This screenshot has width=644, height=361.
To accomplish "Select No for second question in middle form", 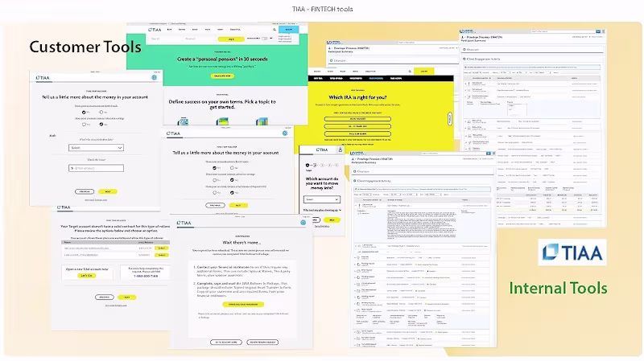I will pyautogui.click(x=232, y=179).
